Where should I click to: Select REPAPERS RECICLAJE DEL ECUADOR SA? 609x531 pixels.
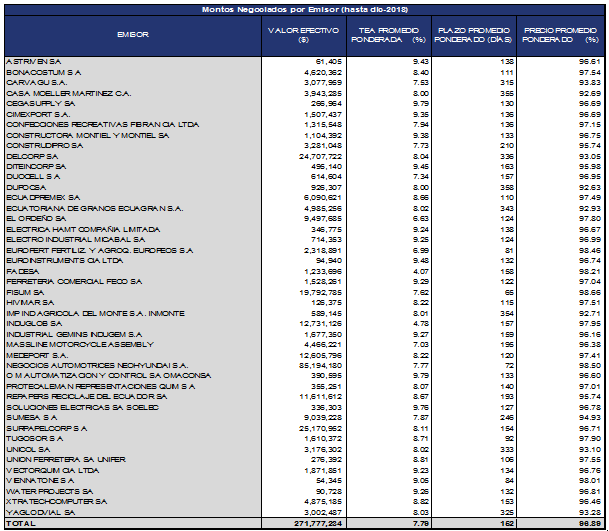(x=87, y=397)
